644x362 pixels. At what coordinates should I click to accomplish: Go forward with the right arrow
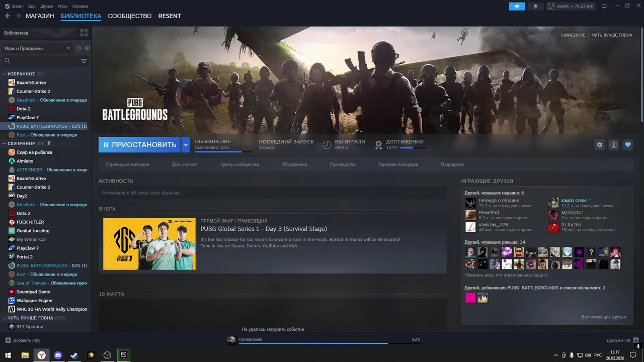click(19, 16)
